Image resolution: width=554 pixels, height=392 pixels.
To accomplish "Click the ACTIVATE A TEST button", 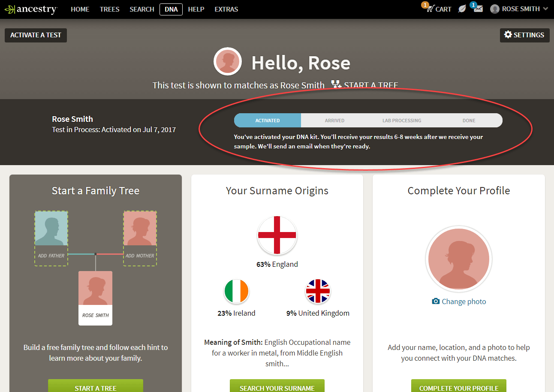I will (x=36, y=35).
